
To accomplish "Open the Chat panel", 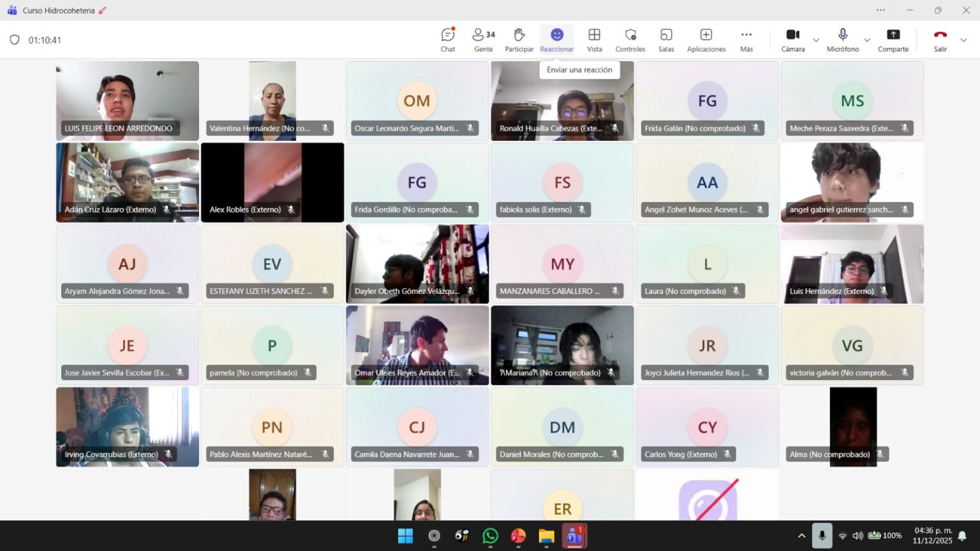I will 448,40.
